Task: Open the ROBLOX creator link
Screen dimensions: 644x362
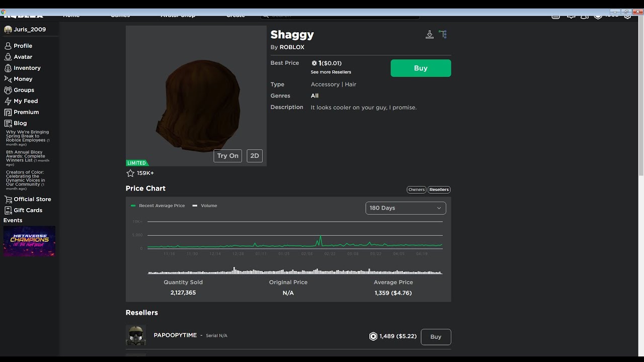Action: coord(292,47)
